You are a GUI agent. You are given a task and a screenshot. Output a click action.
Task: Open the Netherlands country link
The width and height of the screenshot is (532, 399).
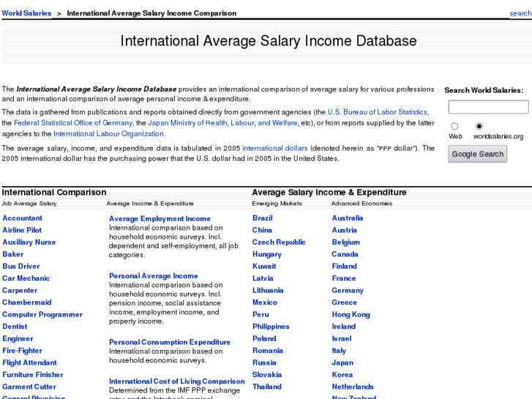coord(353,387)
